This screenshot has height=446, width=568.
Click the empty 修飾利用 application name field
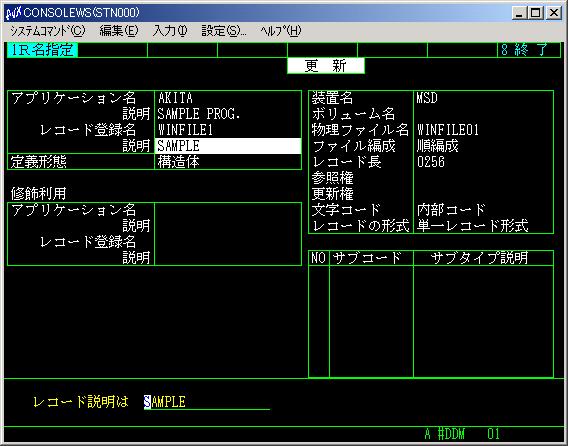228,210
